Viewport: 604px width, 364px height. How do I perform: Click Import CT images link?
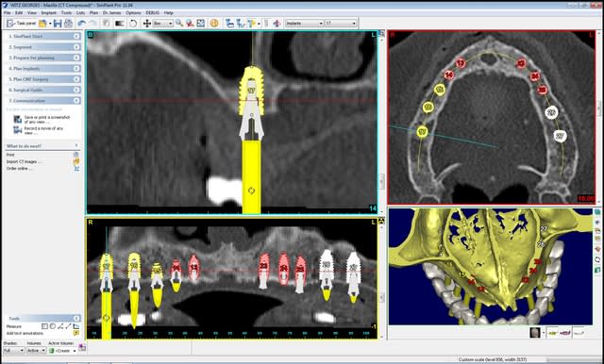click(x=23, y=161)
